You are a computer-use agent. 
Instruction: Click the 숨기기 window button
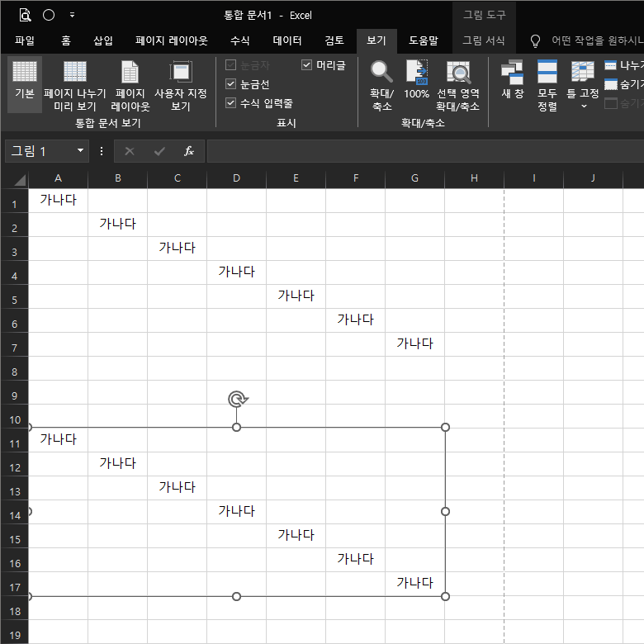(624, 84)
